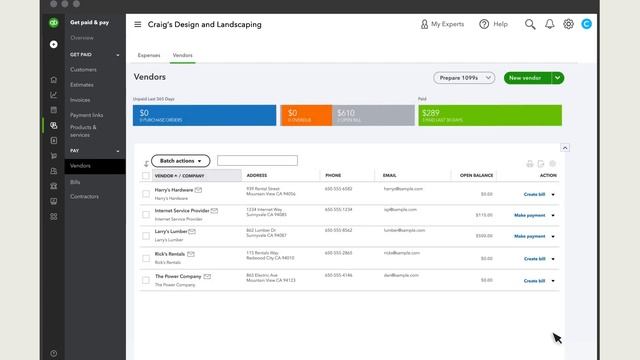This screenshot has width=640, height=360.
Task: Click the email icon next to Larry's Lumber
Action: (192, 232)
